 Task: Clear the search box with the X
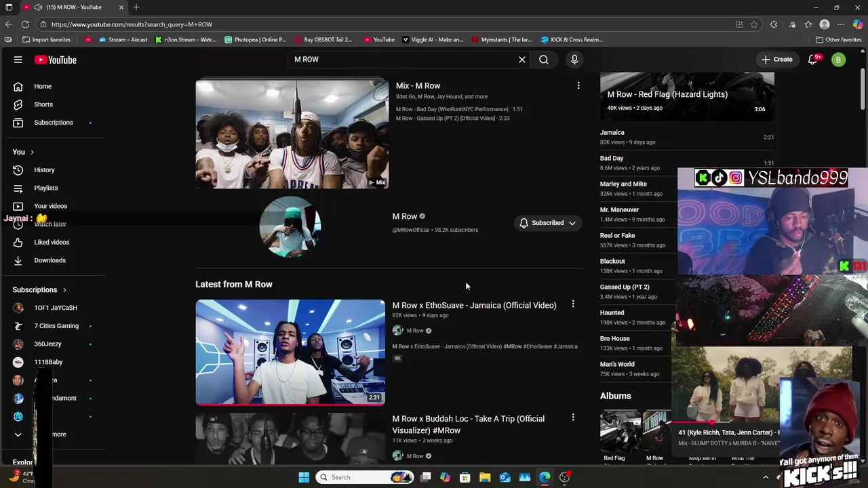tap(522, 60)
